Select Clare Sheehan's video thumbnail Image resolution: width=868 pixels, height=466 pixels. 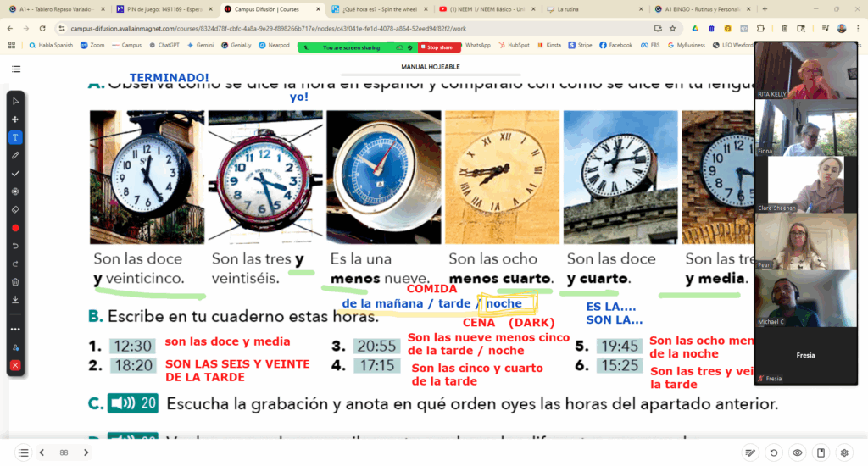(806, 185)
